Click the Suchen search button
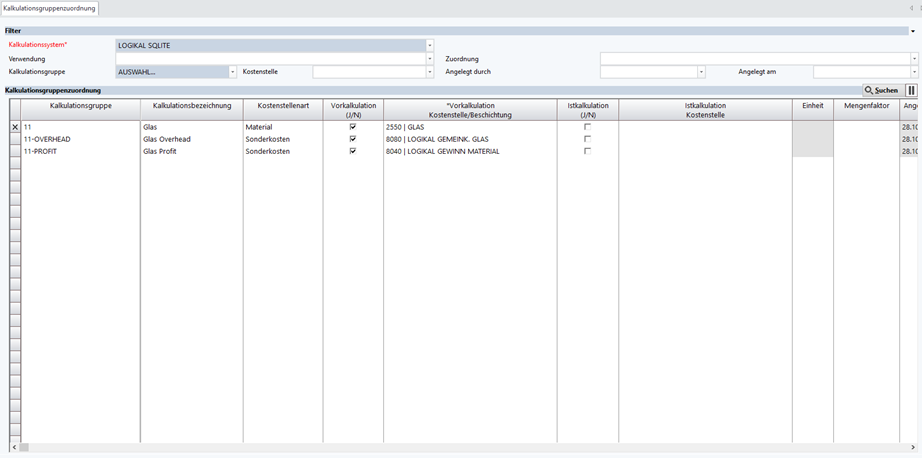Image resolution: width=922 pixels, height=458 pixels. (x=880, y=90)
